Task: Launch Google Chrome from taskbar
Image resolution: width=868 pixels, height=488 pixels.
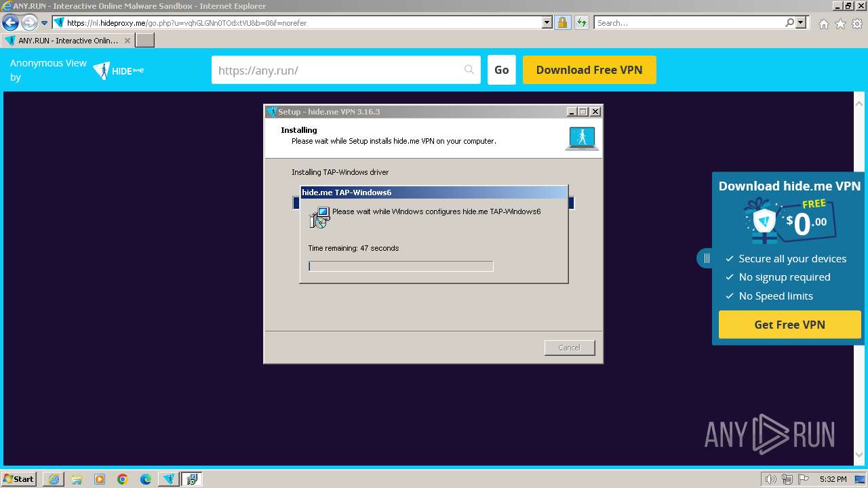Action: [x=123, y=479]
